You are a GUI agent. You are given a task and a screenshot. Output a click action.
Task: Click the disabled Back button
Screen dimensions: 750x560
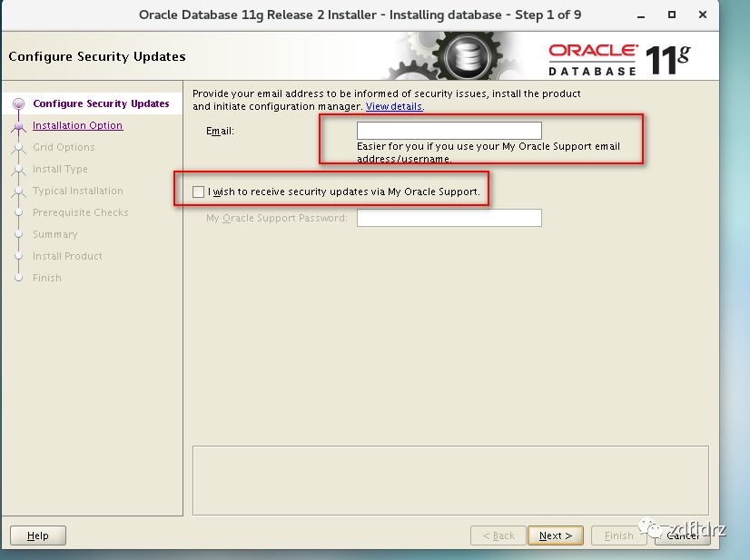tap(498, 535)
